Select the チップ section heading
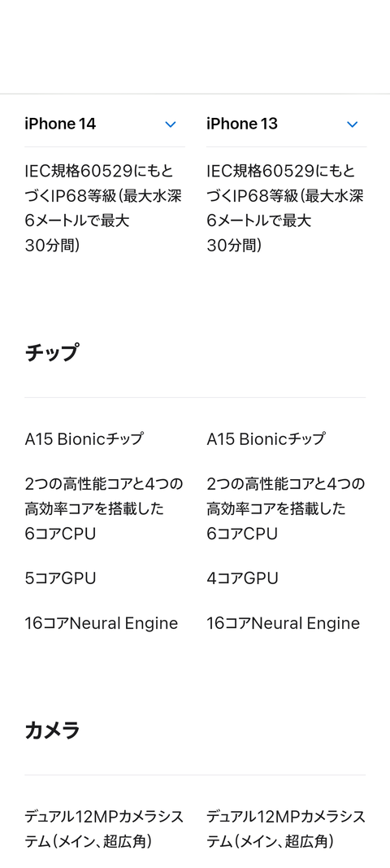 [51, 352]
